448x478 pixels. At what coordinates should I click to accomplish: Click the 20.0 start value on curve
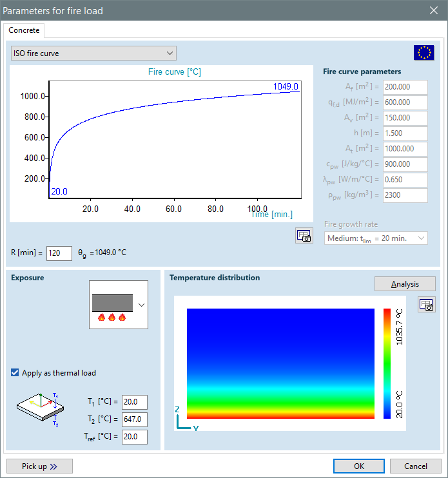59,191
